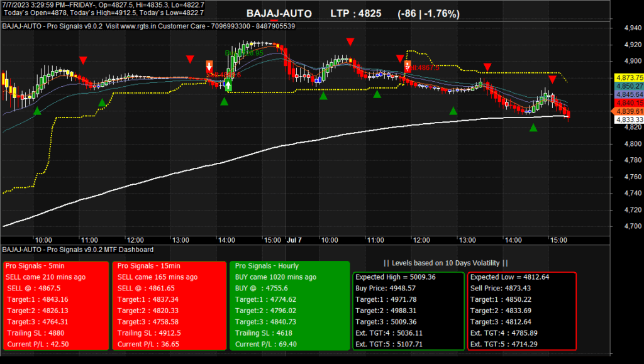Screen dimensions: 644x364
Task: Click the red down triangle near 11:00 in the previous session
Action: [x=83, y=61]
